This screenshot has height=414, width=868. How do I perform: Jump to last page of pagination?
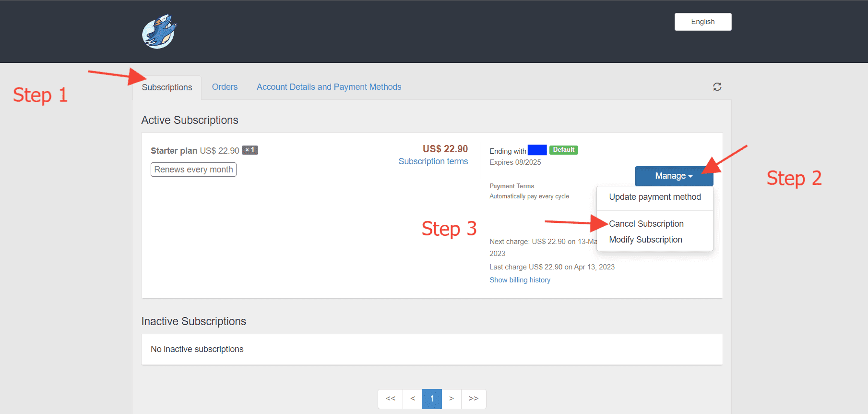474,399
